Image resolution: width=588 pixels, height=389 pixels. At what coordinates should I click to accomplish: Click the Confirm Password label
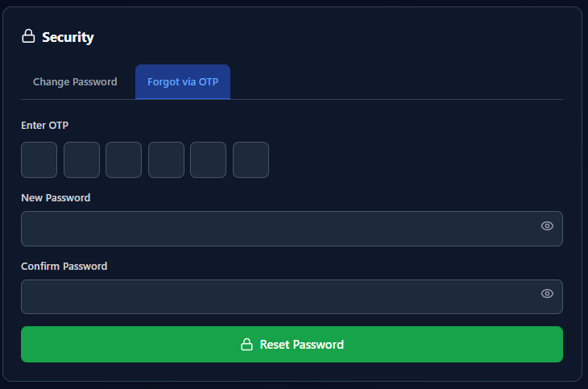click(64, 266)
